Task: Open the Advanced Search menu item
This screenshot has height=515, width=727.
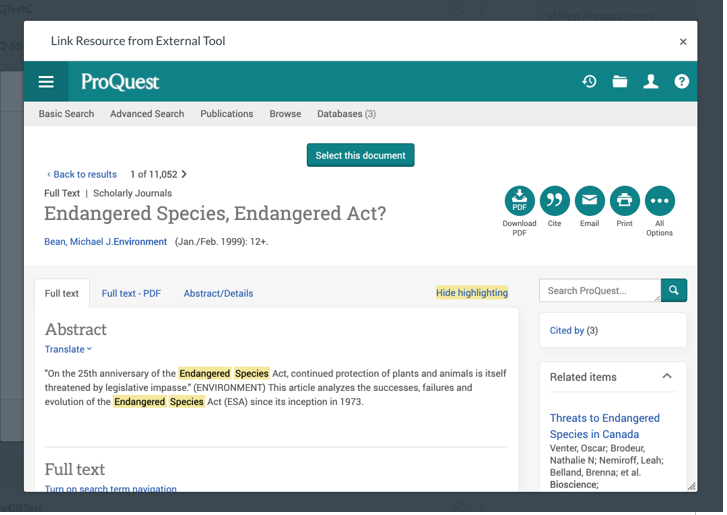Action: (x=147, y=114)
